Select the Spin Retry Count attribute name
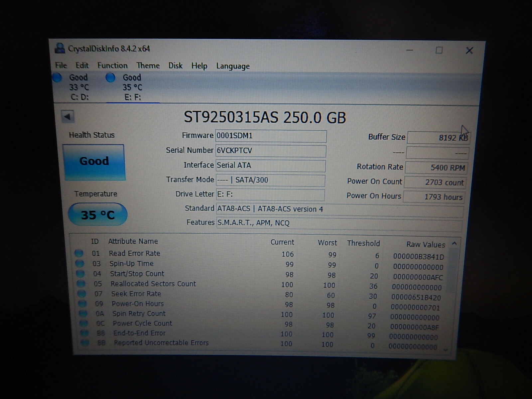This screenshot has height=399, width=532. coord(139,314)
